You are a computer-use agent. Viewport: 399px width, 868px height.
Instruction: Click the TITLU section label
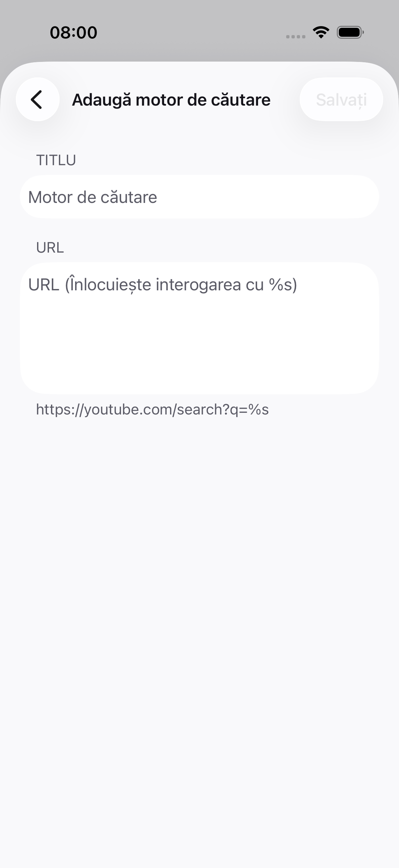(x=56, y=160)
